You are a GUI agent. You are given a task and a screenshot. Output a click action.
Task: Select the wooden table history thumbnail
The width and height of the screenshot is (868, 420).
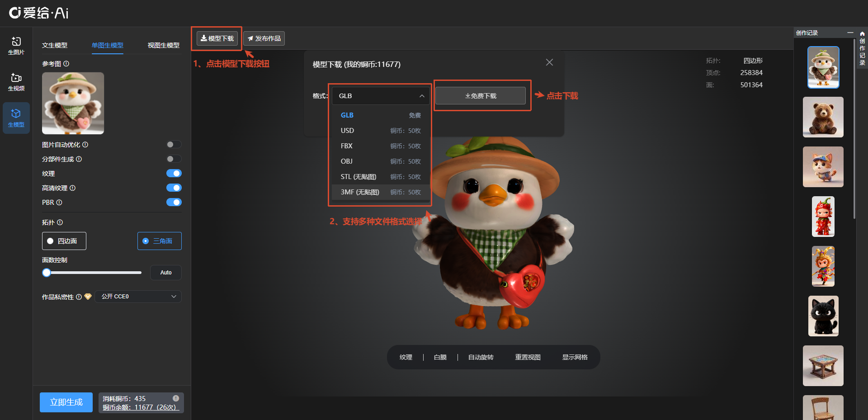(823, 366)
